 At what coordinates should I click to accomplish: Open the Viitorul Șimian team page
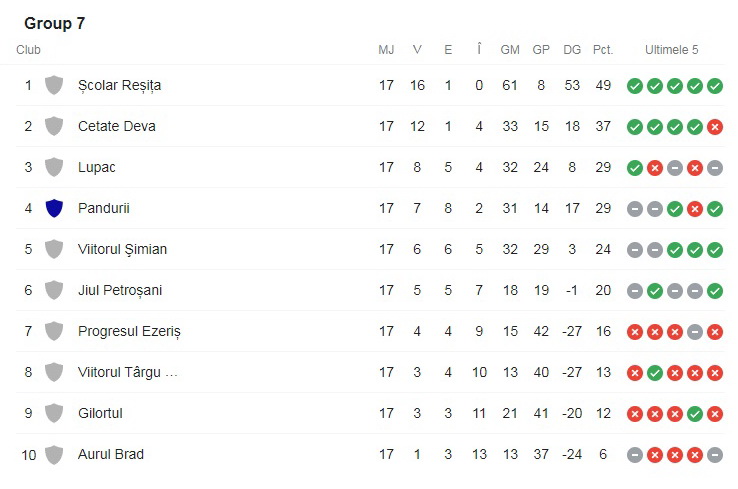[122, 249]
